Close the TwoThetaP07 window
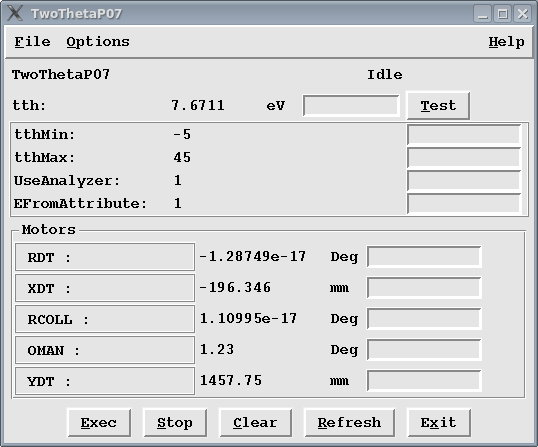 click(523, 14)
